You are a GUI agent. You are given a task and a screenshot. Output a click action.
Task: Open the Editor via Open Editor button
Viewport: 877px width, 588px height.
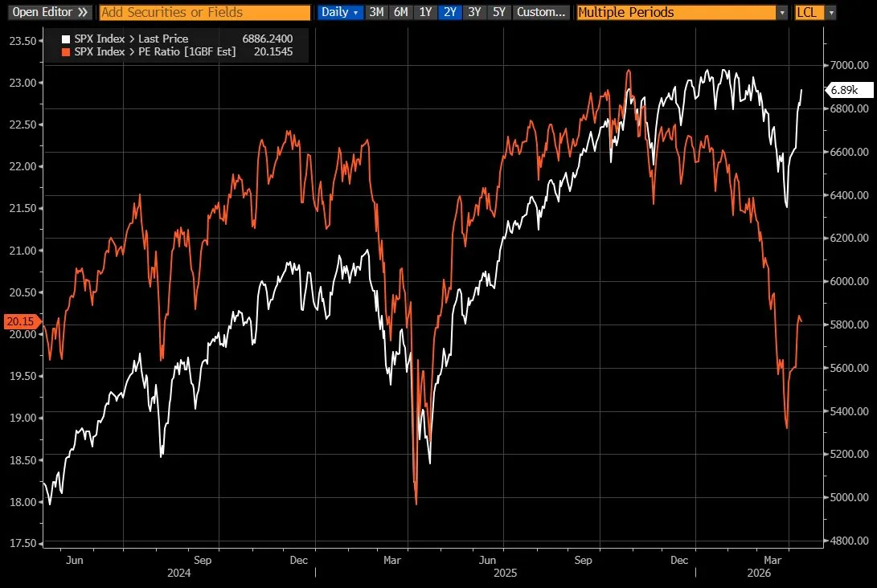(50, 12)
